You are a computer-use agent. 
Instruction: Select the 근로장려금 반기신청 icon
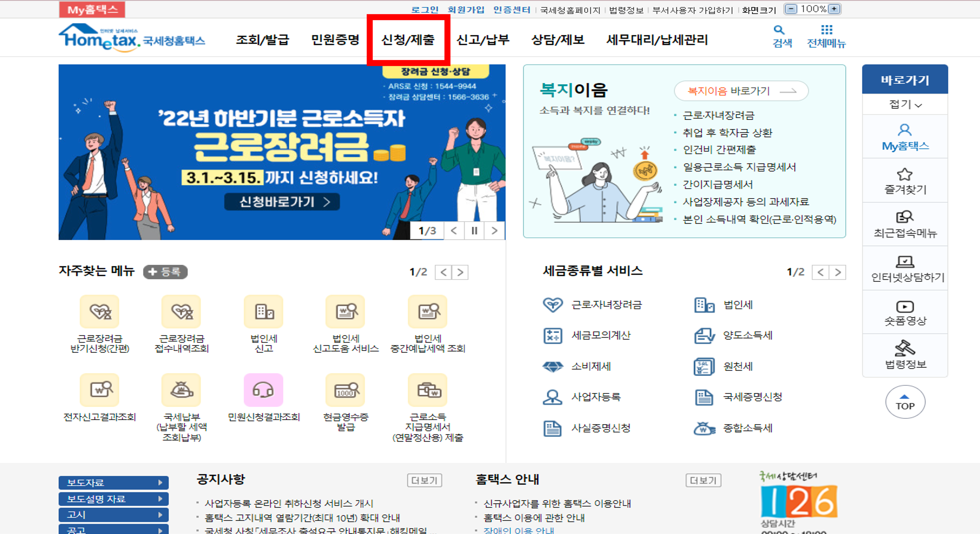[x=99, y=312]
